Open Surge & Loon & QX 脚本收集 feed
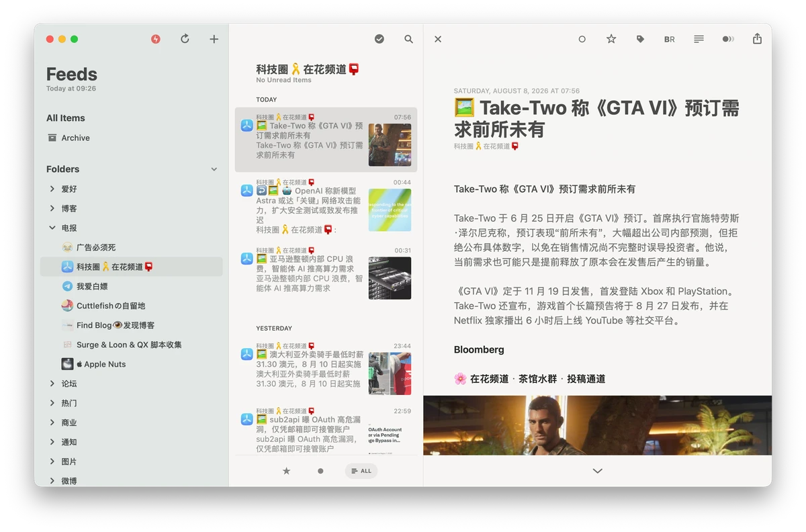Image resolution: width=806 pixels, height=532 pixels. 131,345
